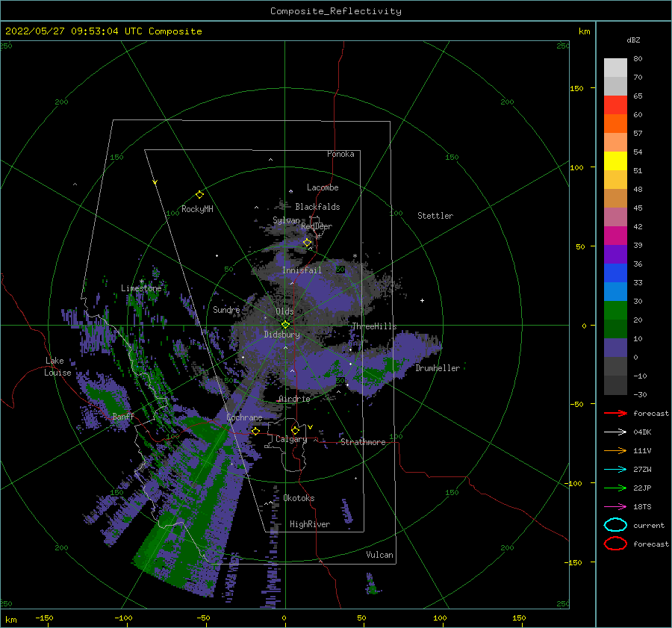This screenshot has height=628, width=672.
Task: Select the 33 dBZ blue color swatch
Action: [x=615, y=273]
